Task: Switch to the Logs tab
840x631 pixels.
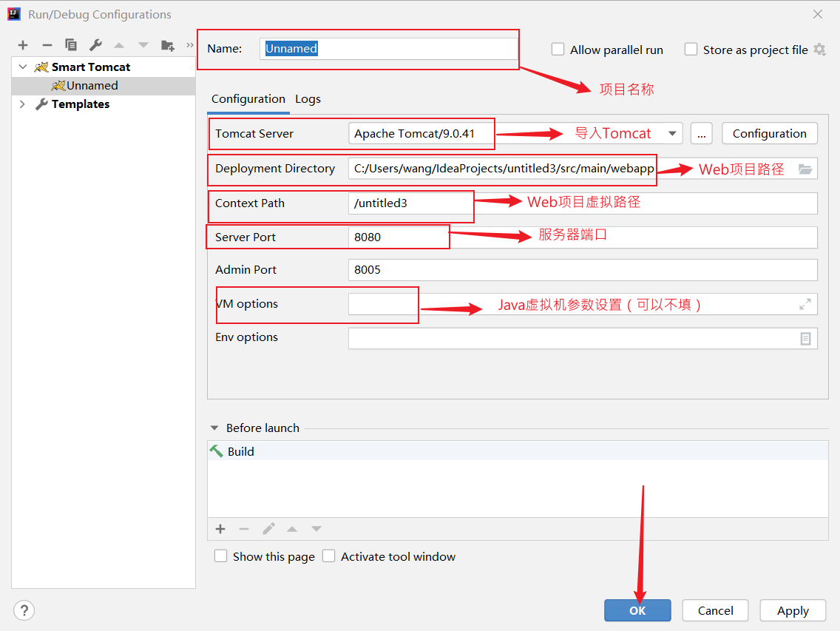Action: point(308,99)
